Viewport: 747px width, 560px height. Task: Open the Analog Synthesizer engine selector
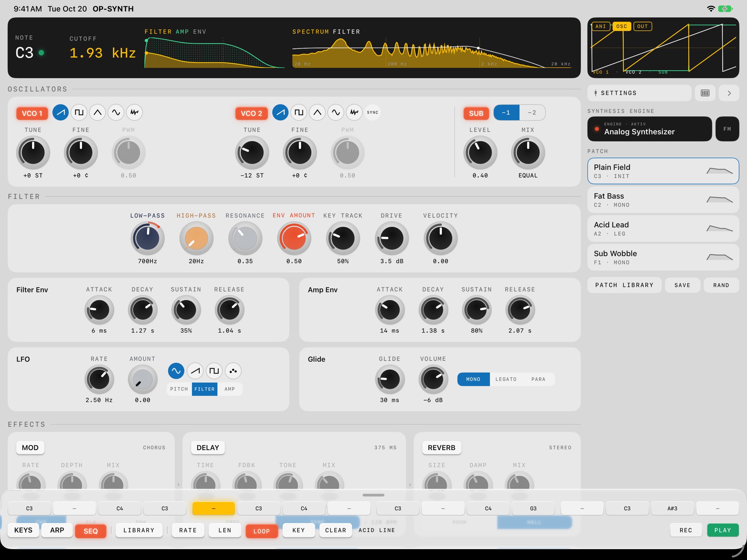point(650,129)
